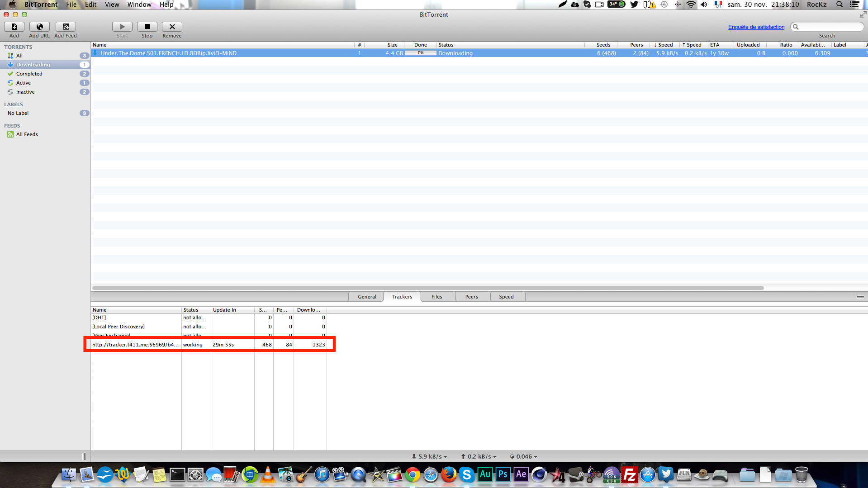Sort torrents by Status column
Image resolution: width=868 pixels, height=488 pixels.
510,45
